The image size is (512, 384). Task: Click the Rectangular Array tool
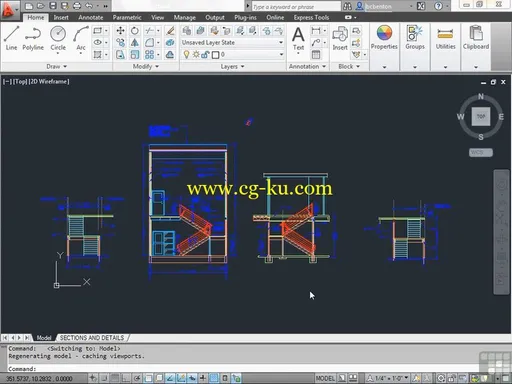(149, 54)
